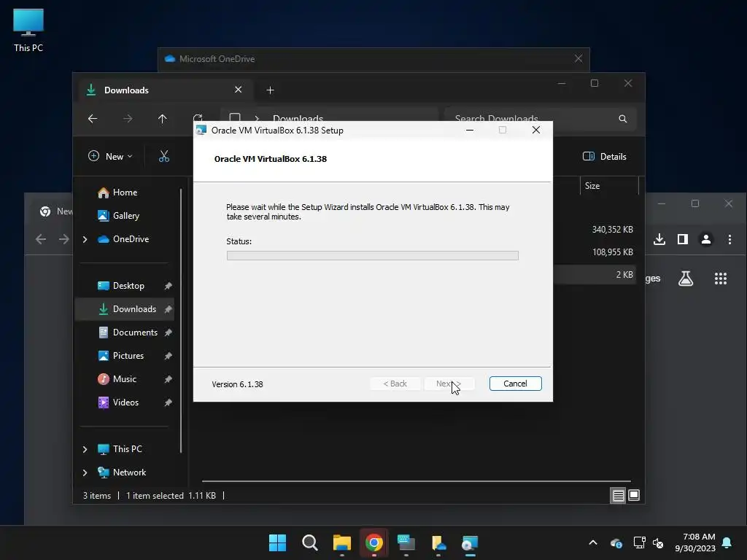
Task: Switch to details list view in Explorer status bar
Action: [x=618, y=496]
